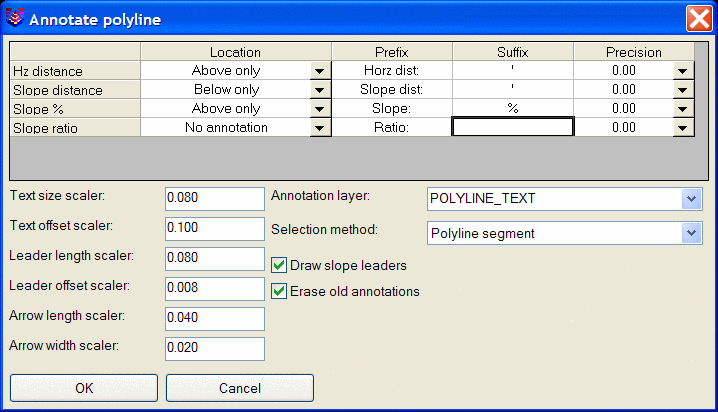Viewport: 718px width, 412px height.
Task: Click the app icon in the title bar
Action: [15, 18]
